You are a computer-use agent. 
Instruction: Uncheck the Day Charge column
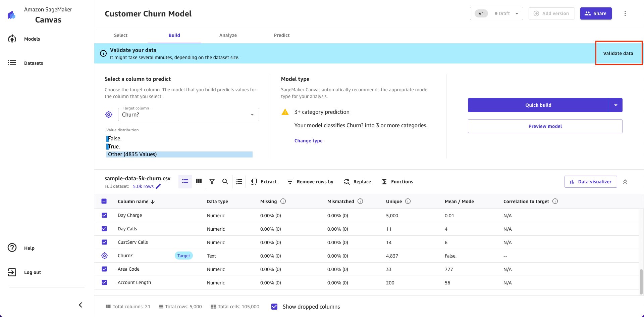[x=104, y=215]
